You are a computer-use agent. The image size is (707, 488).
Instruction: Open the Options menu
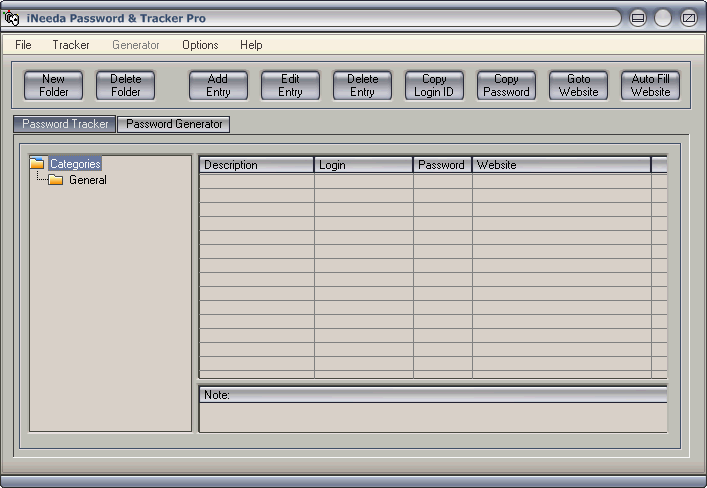tap(200, 45)
